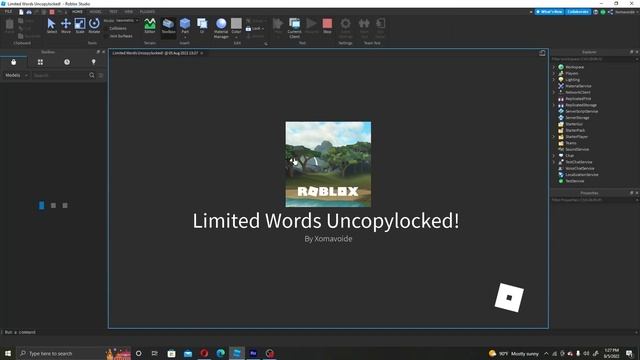Open the Models category dropdown in Toolbox

(x=16, y=76)
